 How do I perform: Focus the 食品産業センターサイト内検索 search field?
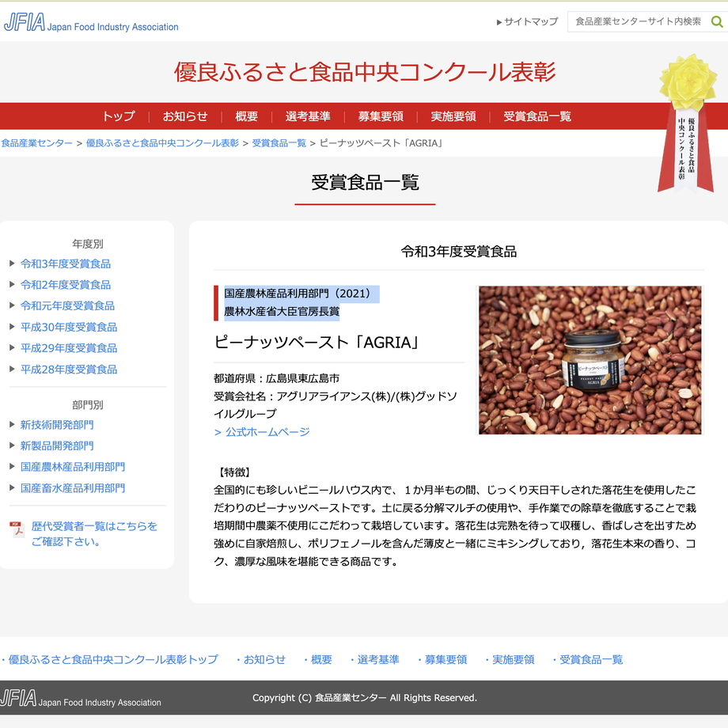(x=639, y=21)
